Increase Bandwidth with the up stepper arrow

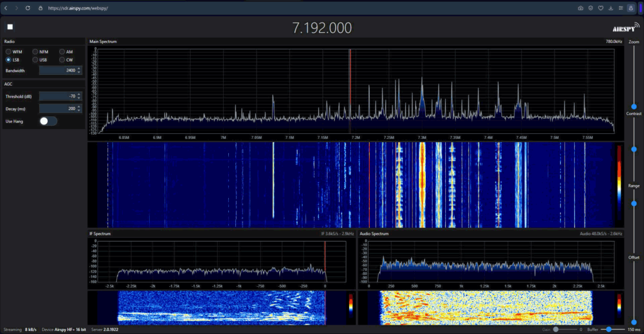click(79, 69)
